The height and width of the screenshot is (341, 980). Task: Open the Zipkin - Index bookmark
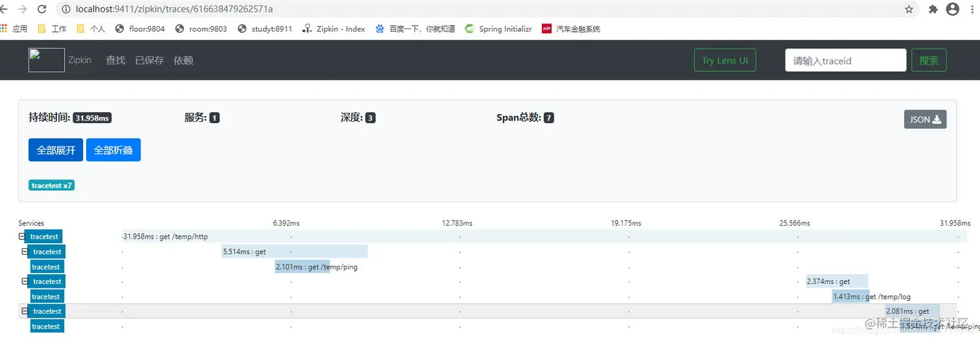coord(334,29)
